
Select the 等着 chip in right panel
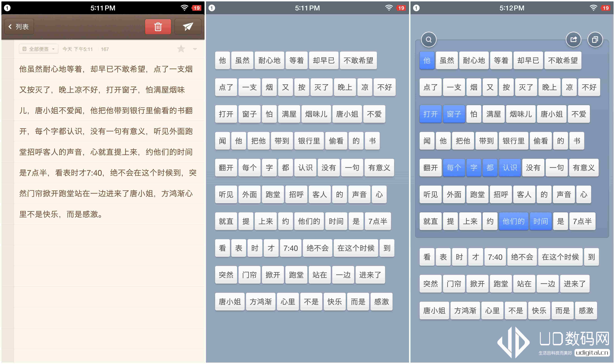pos(501,60)
